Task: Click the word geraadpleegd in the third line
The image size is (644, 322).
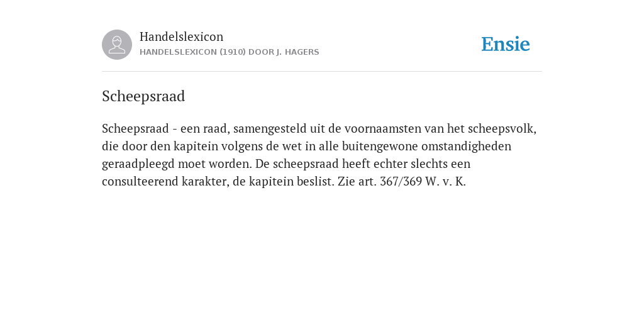Action: [138, 164]
